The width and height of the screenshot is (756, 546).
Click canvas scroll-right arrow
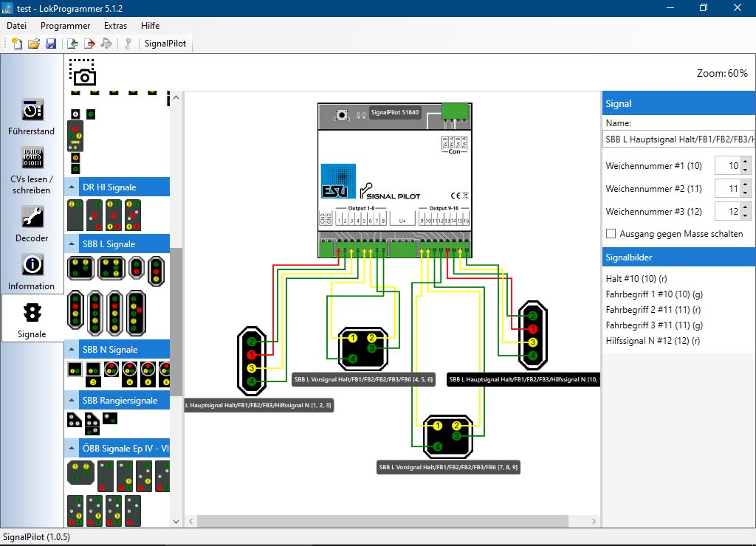coord(594,521)
